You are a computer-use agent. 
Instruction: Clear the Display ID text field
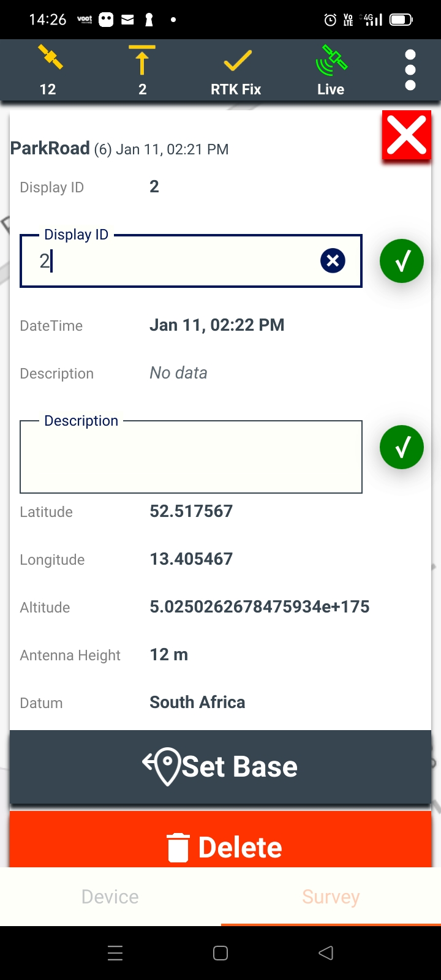tap(333, 261)
